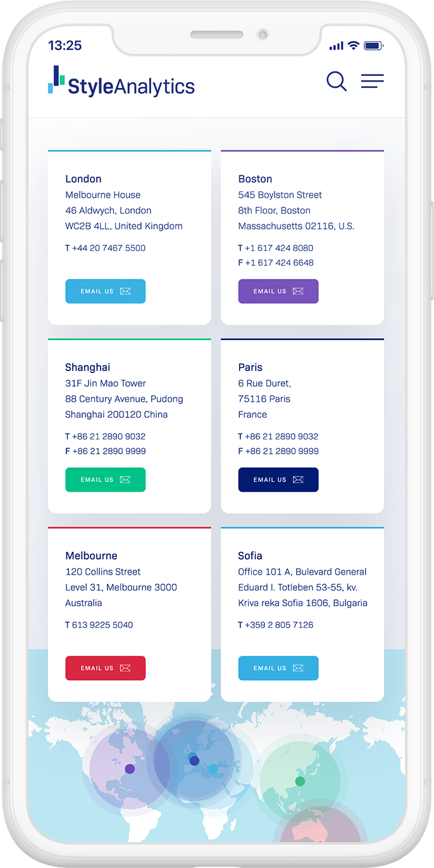Screen dimensions: 434x868
Task: Click the envelope icon on Shanghai's Email Us button
Action: click(x=125, y=480)
